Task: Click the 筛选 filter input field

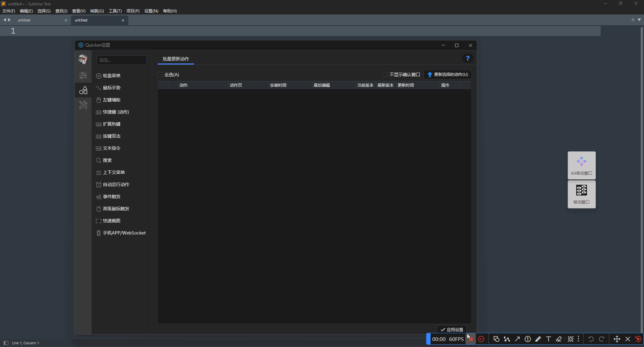Action: click(x=121, y=60)
